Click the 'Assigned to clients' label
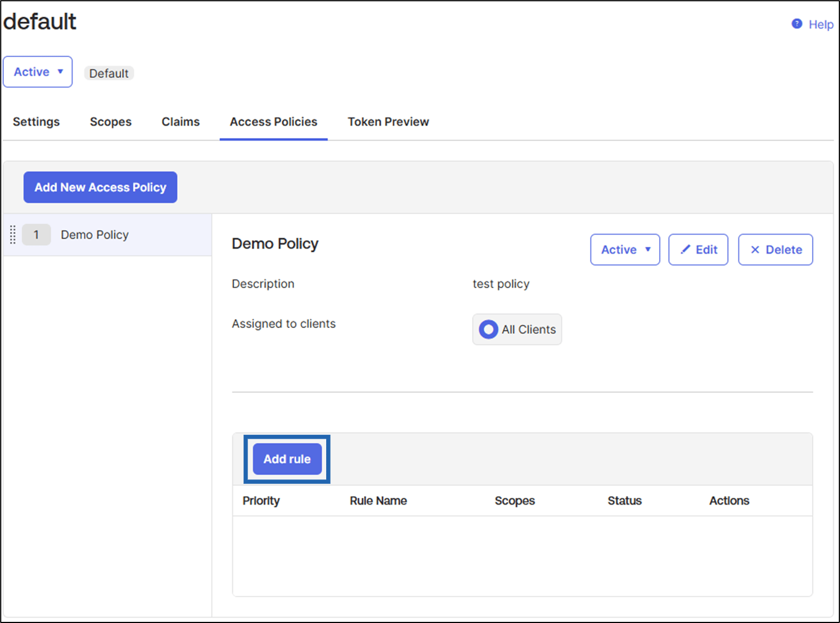840x623 pixels. [x=284, y=324]
